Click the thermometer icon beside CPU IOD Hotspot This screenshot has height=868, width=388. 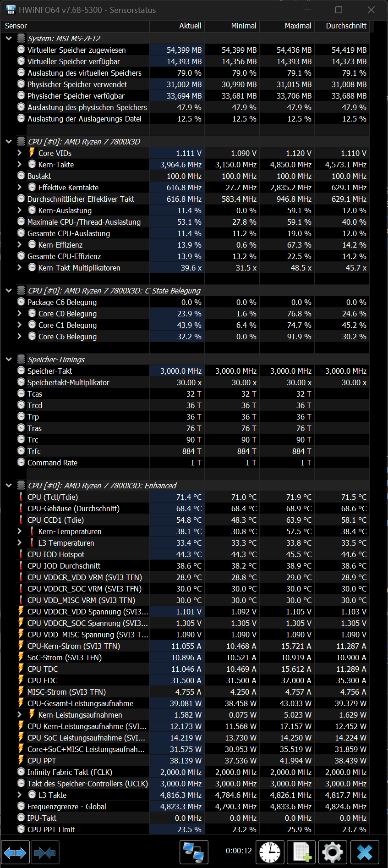(x=21, y=554)
